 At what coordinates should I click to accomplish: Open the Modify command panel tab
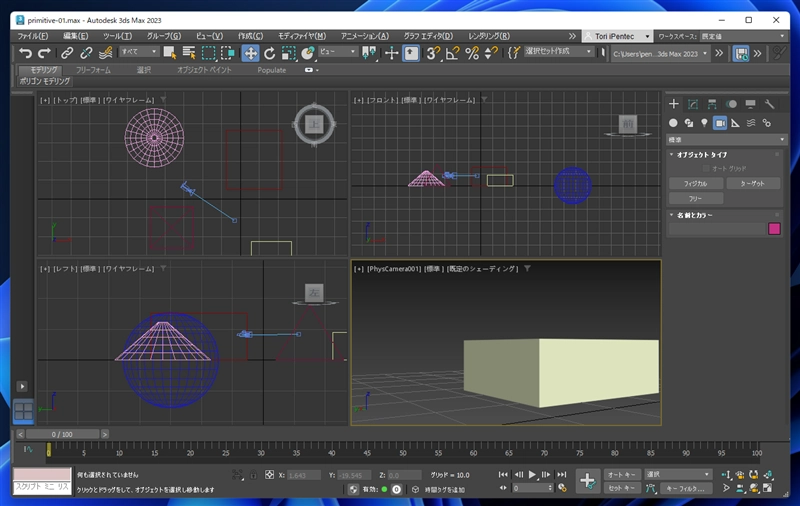tap(692, 104)
